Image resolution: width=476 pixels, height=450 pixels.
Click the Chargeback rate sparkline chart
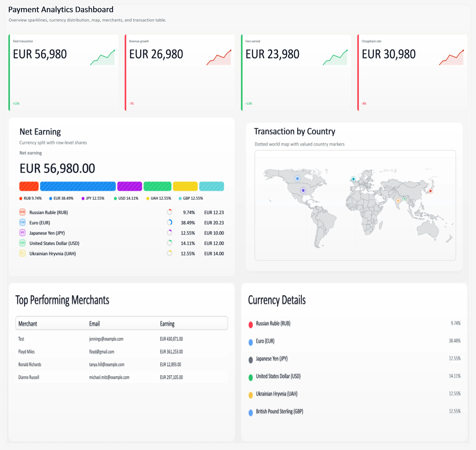(x=451, y=57)
